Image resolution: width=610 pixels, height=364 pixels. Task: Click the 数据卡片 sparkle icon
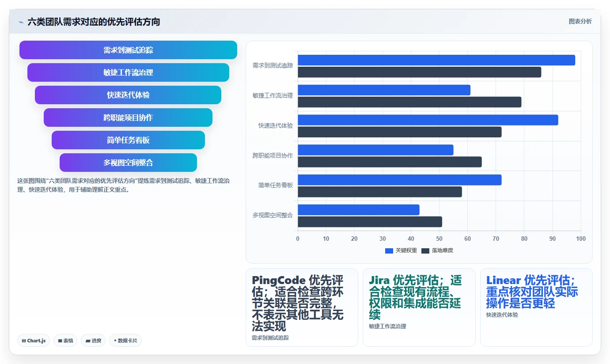click(115, 341)
